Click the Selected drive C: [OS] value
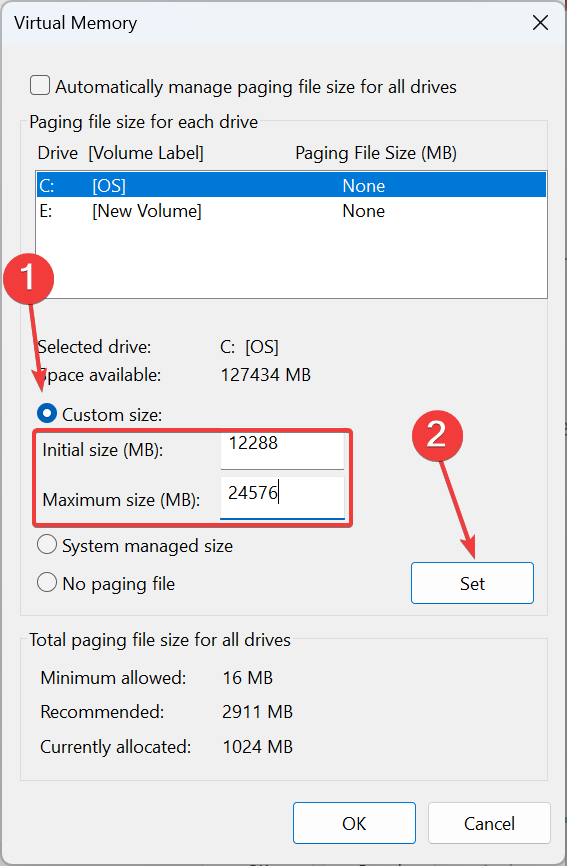567x866 pixels. (250, 347)
